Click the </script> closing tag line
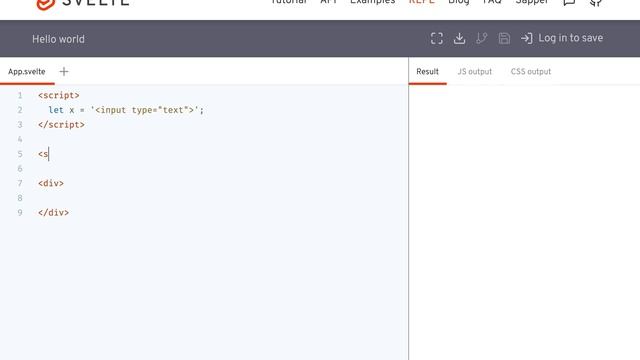Screen dimensions: 640x360 tap(61, 124)
